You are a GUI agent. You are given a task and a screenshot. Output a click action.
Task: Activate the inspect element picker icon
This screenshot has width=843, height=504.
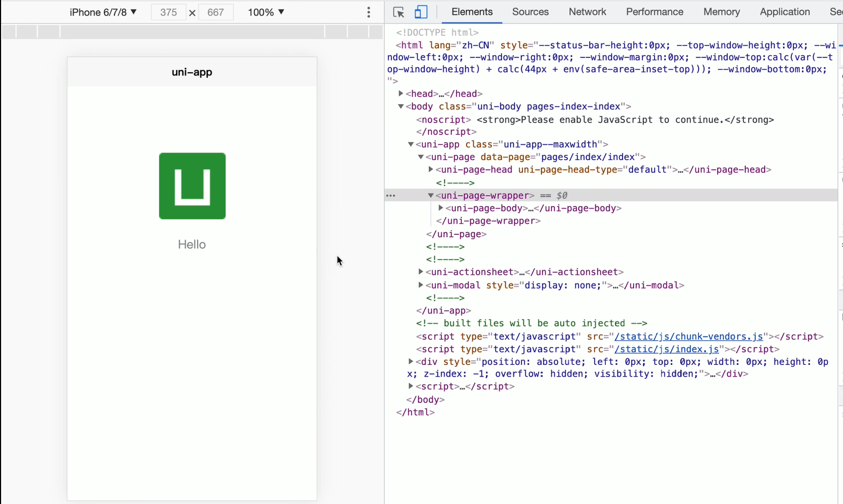pos(398,12)
